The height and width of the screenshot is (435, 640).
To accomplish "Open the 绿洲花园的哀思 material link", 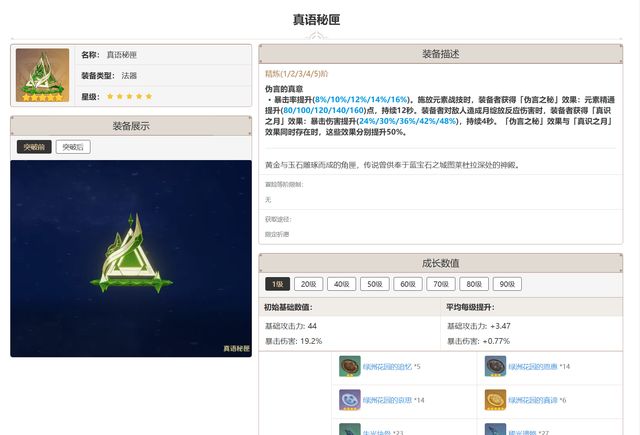I will pos(387,400).
